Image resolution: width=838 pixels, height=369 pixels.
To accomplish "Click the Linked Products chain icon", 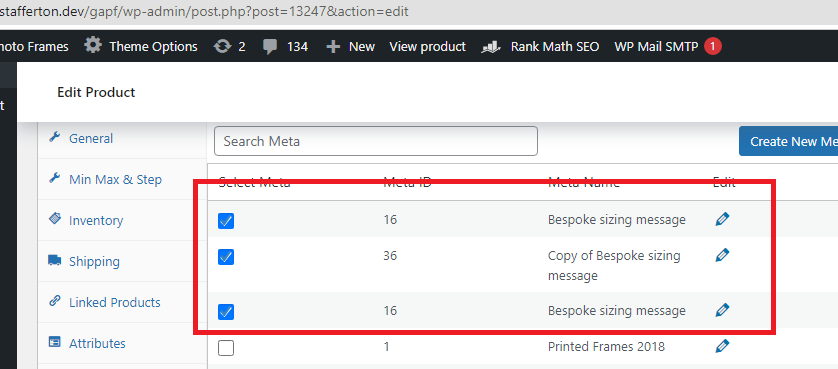I will [55, 301].
